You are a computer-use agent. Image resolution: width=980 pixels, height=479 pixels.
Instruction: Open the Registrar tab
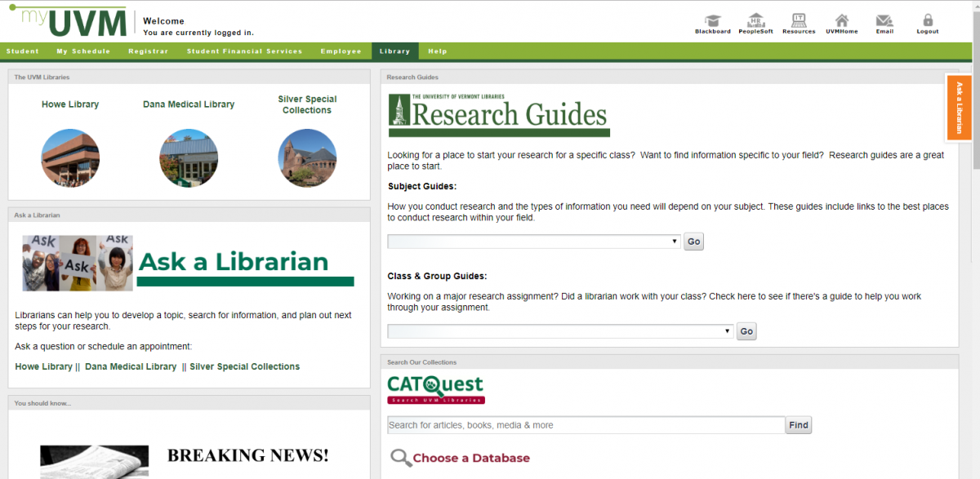point(148,51)
